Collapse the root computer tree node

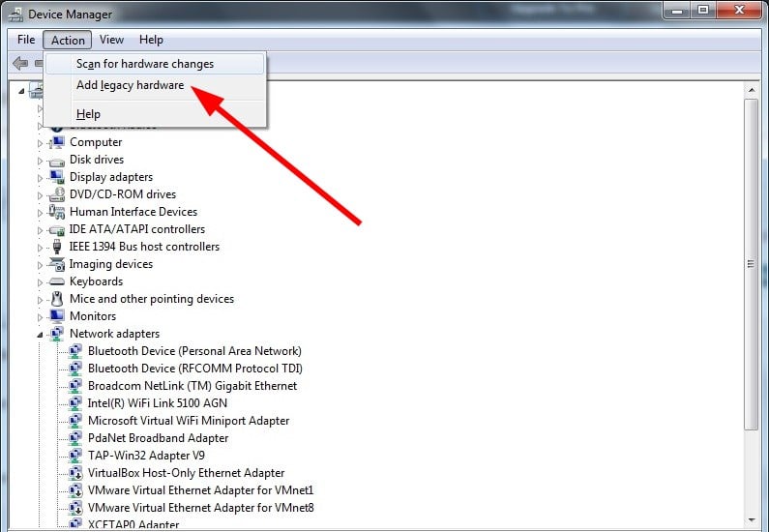[21, 91]
